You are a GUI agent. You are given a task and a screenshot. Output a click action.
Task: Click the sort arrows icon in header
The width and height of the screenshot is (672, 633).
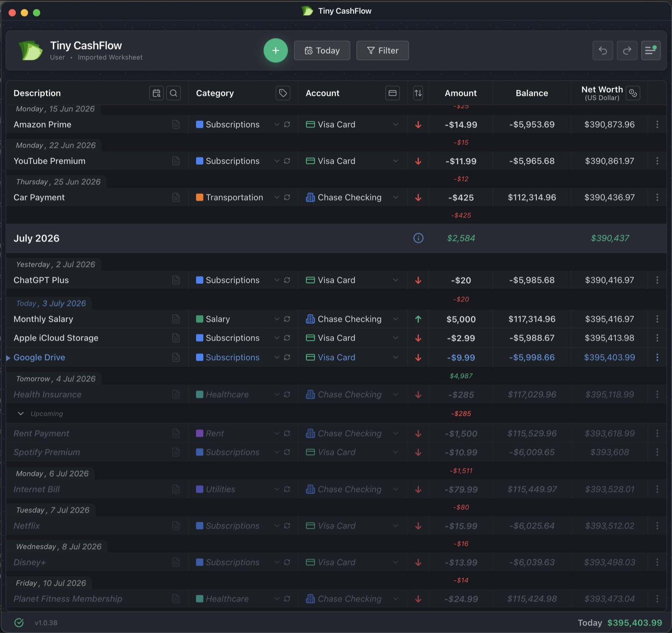(x=418, y=93)
